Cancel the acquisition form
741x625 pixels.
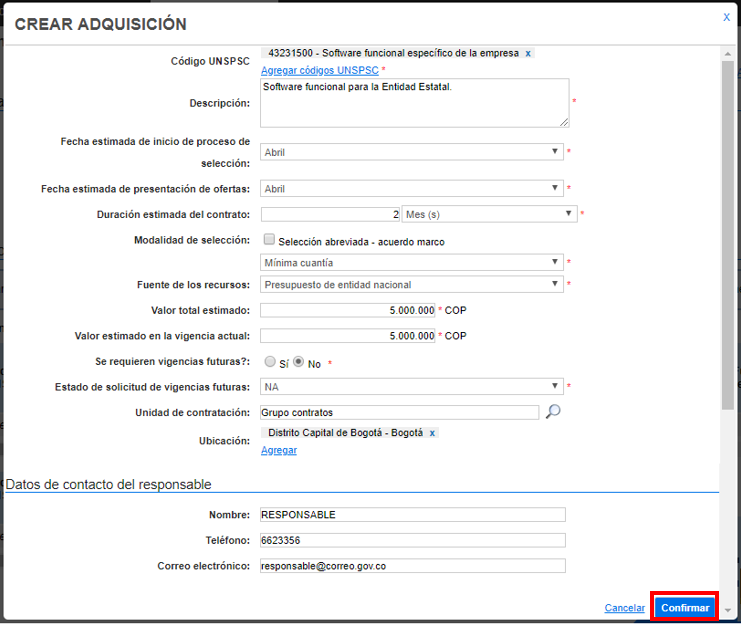pos(624,608)
